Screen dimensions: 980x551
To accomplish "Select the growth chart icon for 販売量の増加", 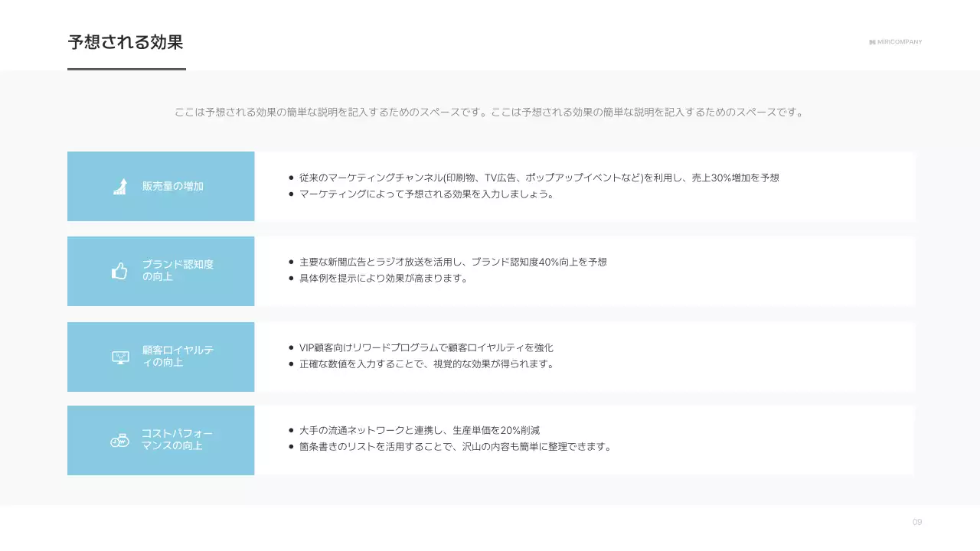I will (119, 185).
